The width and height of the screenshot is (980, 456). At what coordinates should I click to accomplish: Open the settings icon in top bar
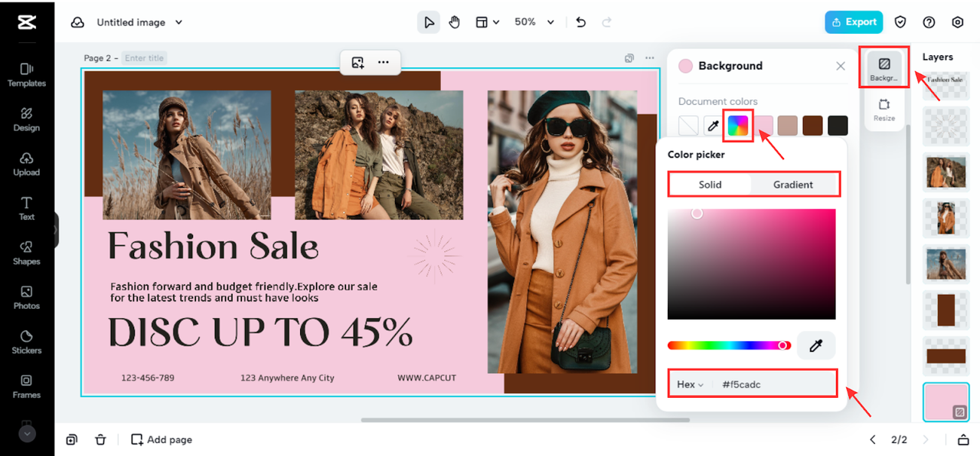958,22
